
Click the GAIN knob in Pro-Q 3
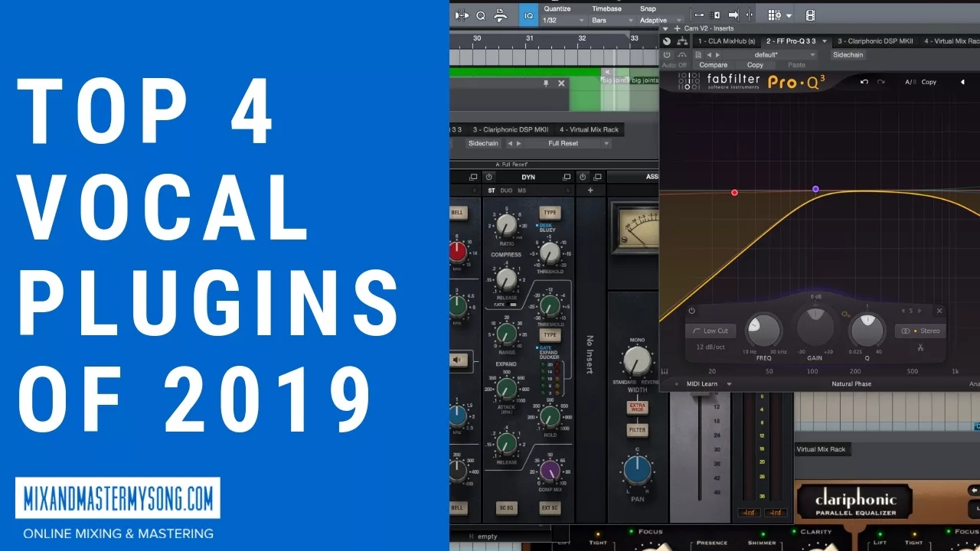pyautogui.click(x=815, y=328)
